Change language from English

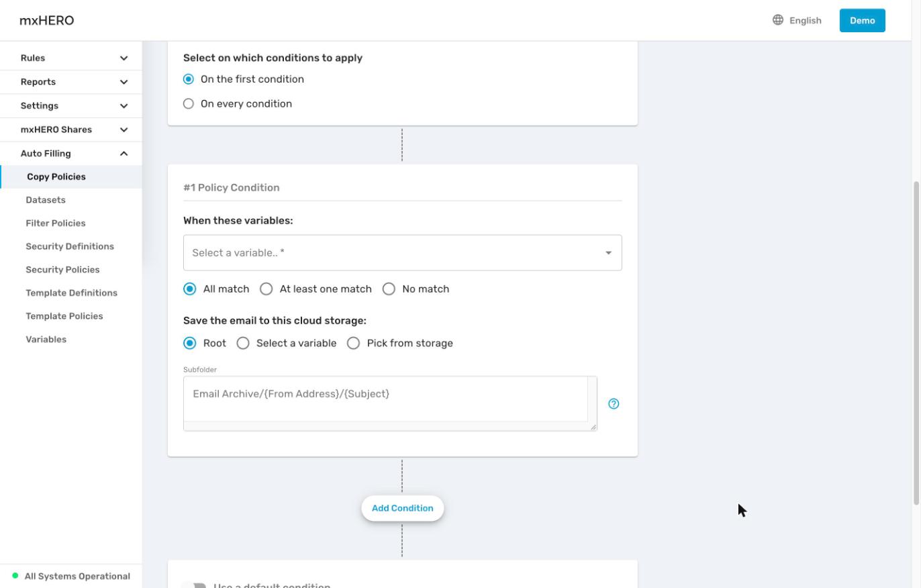[806, 20]
